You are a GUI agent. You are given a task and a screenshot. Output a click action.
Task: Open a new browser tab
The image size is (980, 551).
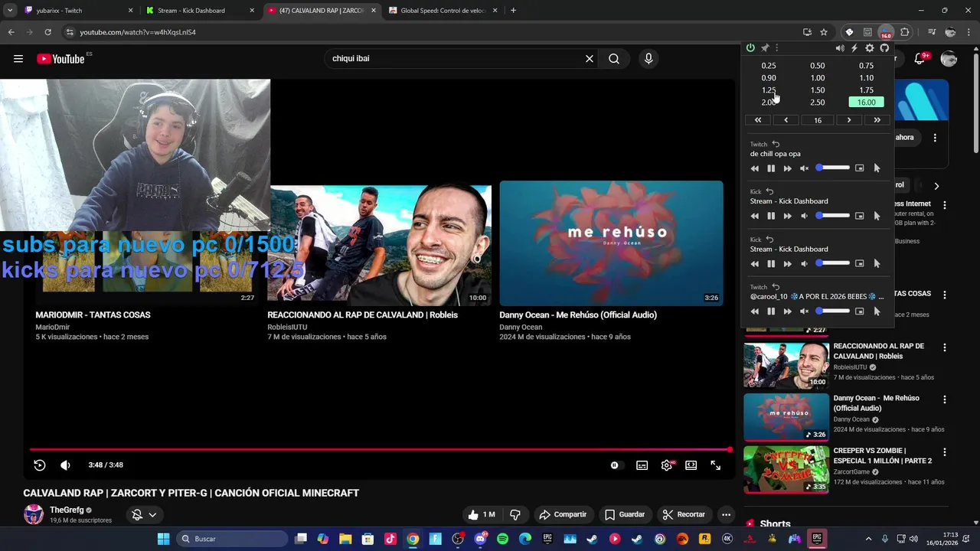point(513,11)
